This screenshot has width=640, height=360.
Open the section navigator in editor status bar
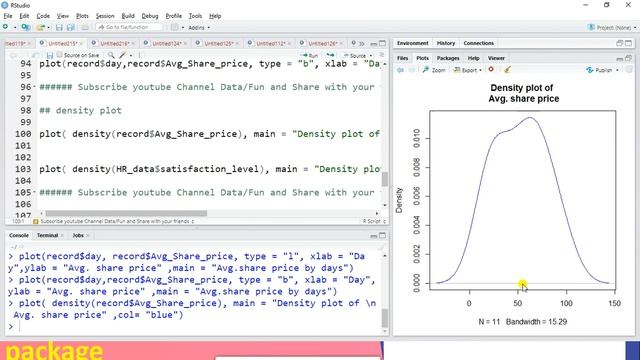pos(113,221)
